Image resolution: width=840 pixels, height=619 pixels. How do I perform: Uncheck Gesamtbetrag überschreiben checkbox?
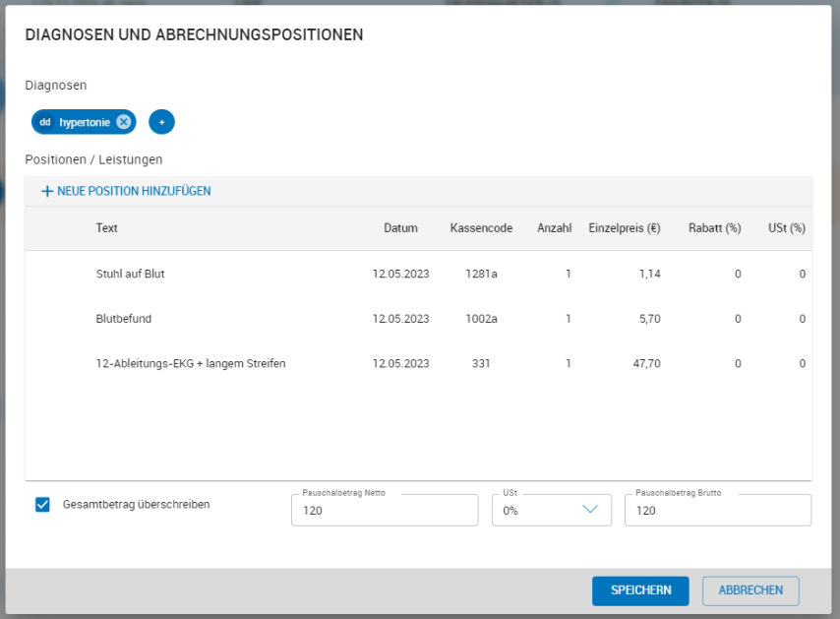[42, 505]
